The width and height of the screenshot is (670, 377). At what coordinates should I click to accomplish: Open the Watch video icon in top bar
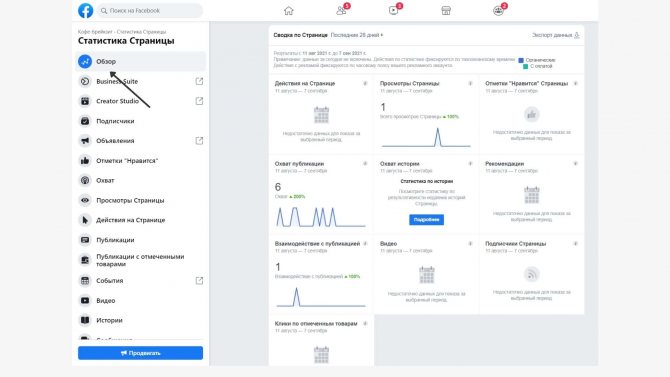(x=394, y=11)
